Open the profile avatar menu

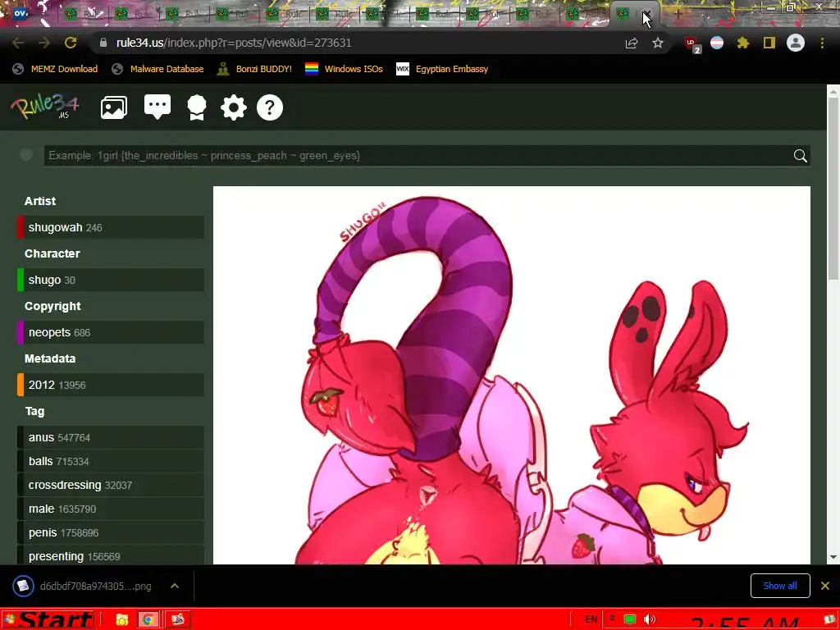[796, 43]
